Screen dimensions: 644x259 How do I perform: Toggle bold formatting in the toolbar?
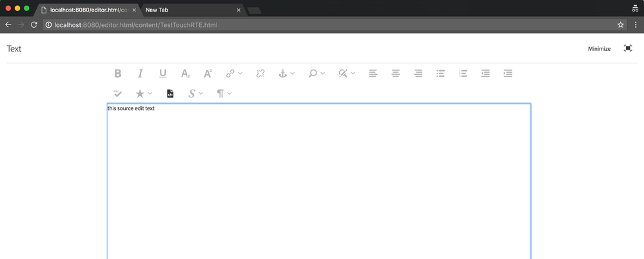(x=118, y=73)
